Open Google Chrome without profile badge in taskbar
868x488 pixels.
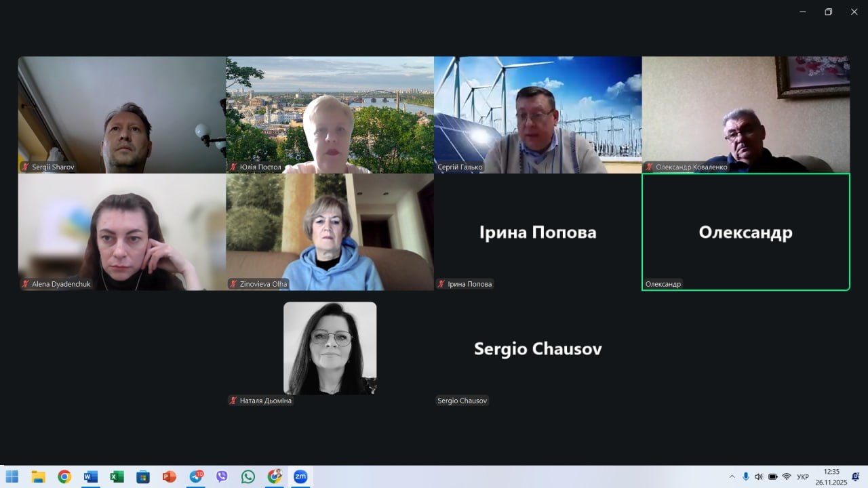tap(64, 476)
